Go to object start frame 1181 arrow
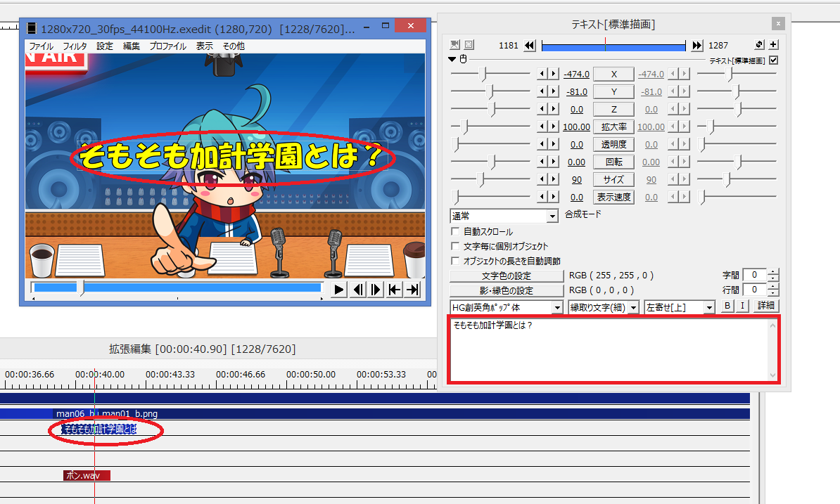840x504 pixels. coord(530,46)
